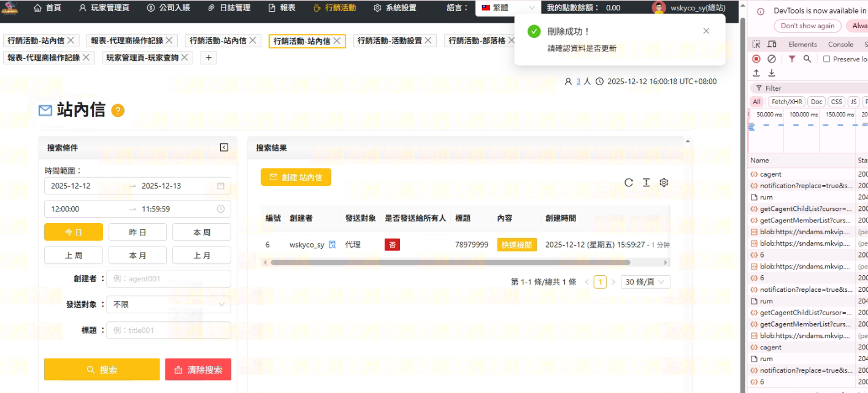Open the 玩家管理頁 menu
The height and width of the screenshot is (393, 868).
point(104,8)
